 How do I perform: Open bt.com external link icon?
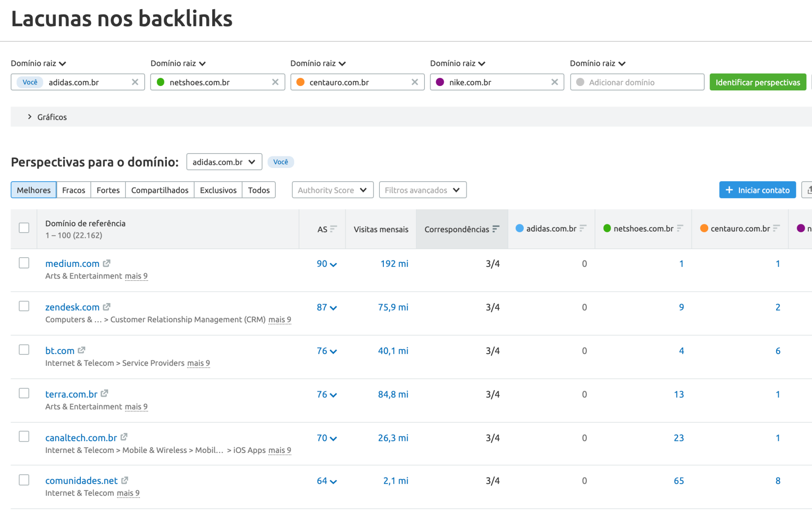coord(82,350)
